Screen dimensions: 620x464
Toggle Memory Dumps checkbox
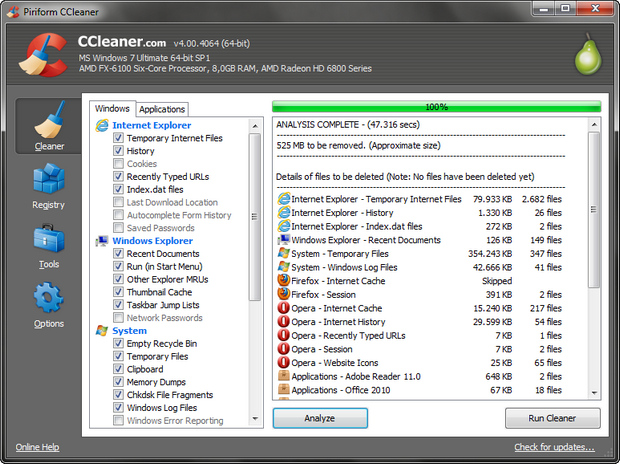click(118, 382)
